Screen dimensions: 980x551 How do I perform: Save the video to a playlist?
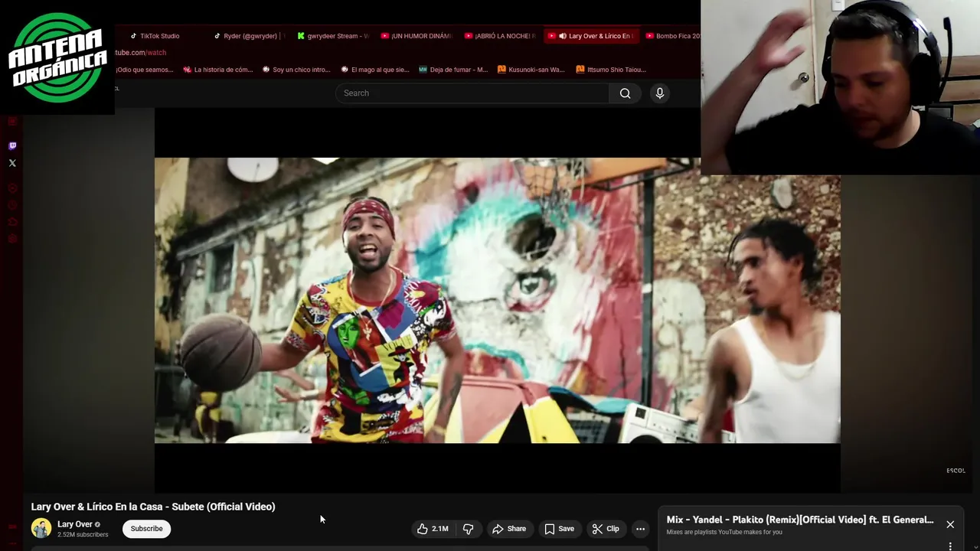pos(559,529)
